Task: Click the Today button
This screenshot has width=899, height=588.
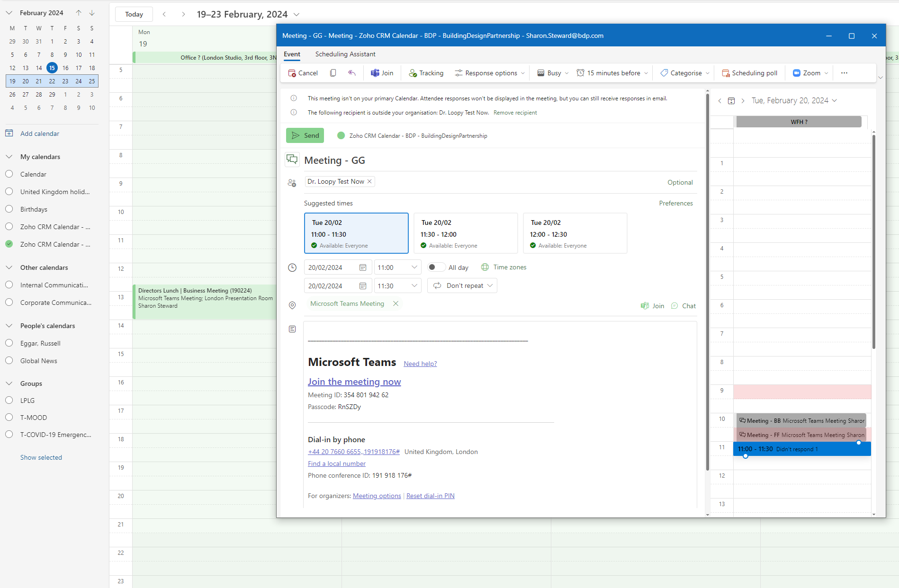Action: coord(134,14)
